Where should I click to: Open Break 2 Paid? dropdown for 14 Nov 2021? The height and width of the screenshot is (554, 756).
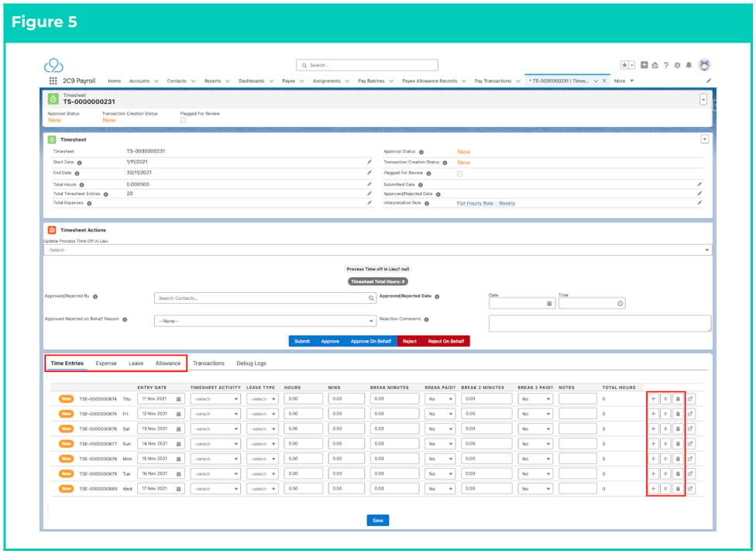click(535, 443)
